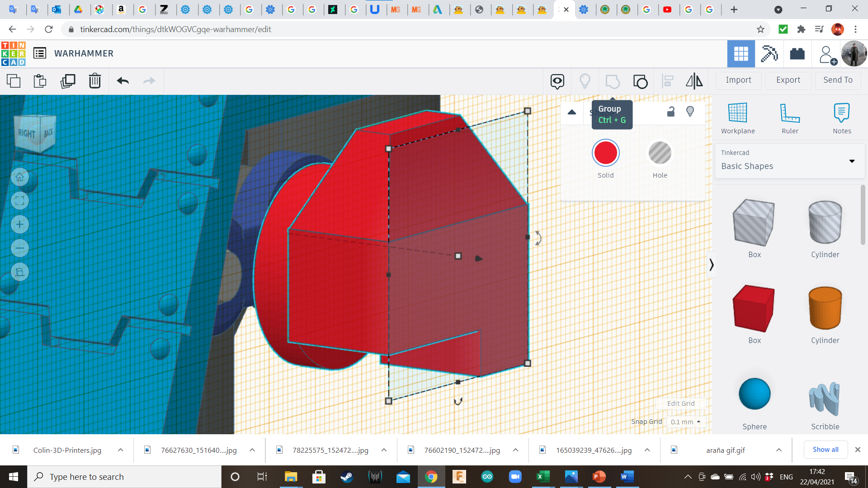868x488 pixels.
Task: Click the Export button
Action: click(788, 80)
